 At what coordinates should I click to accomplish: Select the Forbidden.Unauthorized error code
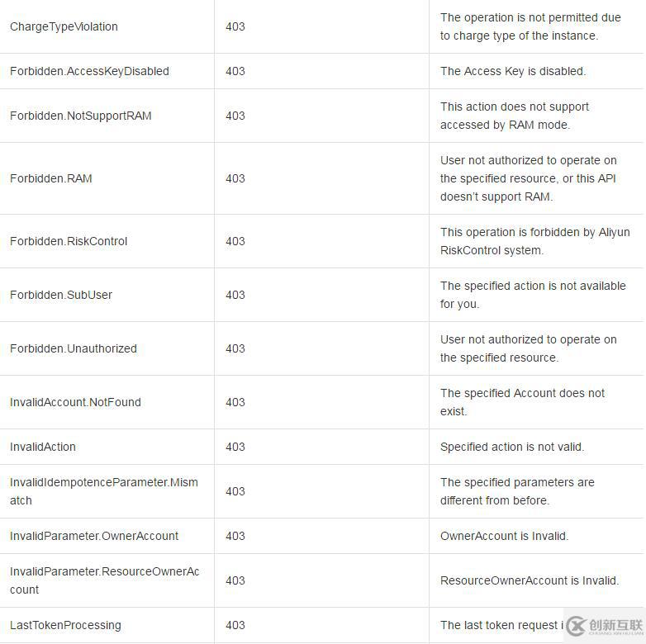coord(74,348)
